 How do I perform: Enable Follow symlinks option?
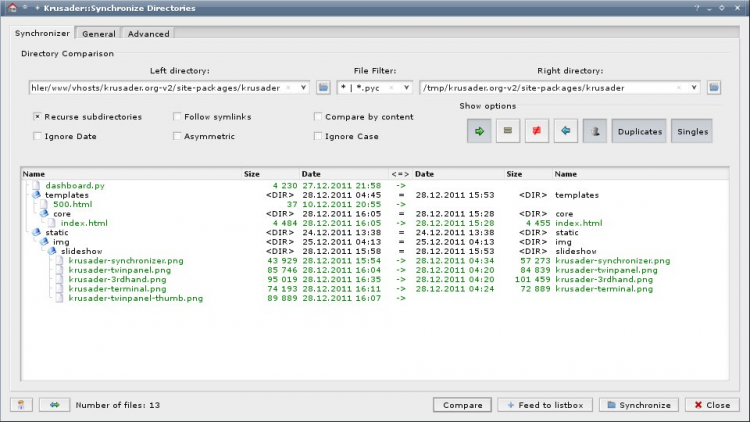coord(177,116)
